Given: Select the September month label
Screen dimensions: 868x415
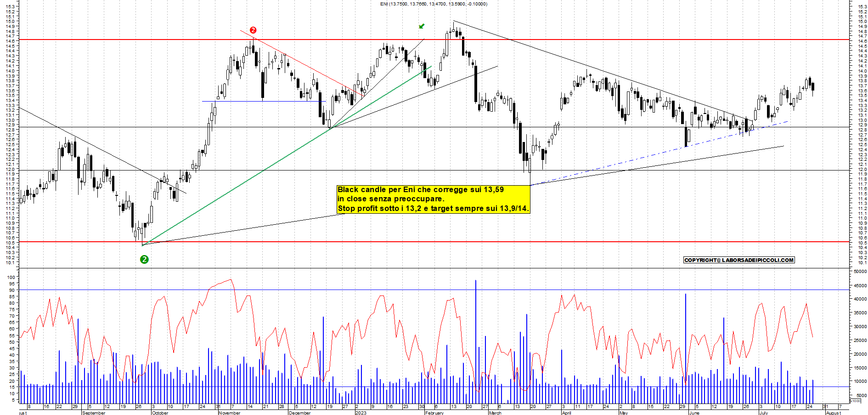Looking at the screenshot, I should coord(93,413).
